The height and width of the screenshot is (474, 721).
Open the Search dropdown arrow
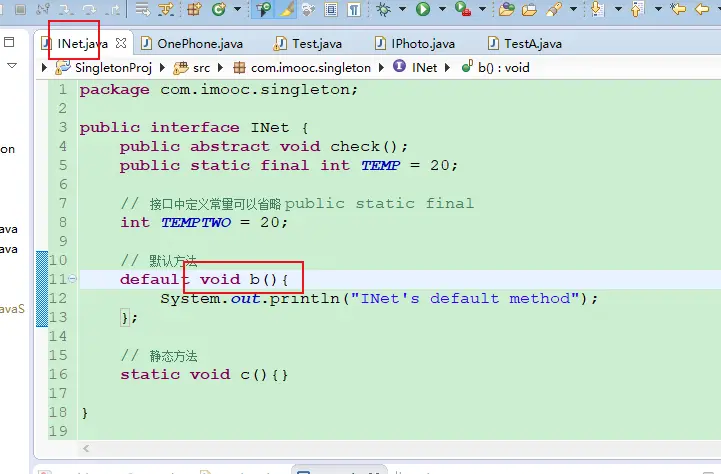pyautogui.click(x=573, y=9)
